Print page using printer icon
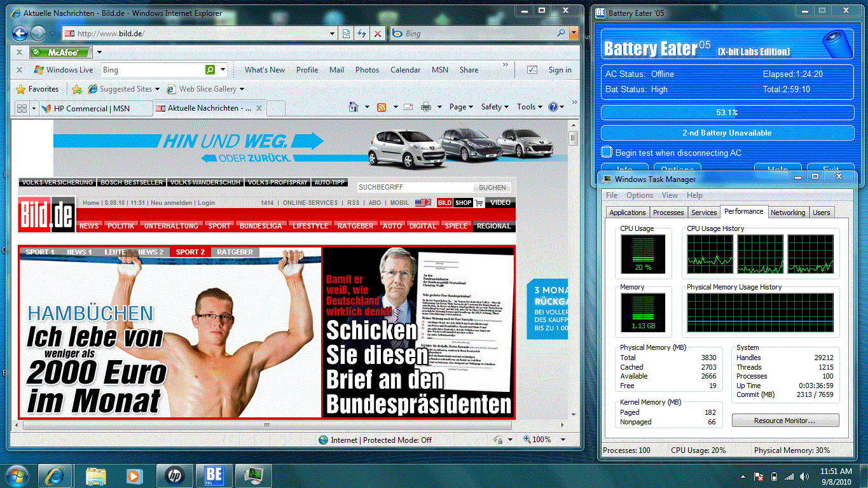 point(426,107)
